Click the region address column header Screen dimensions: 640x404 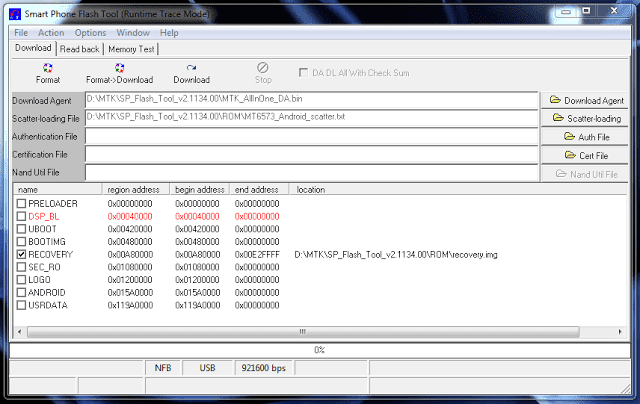pos(136,189)
